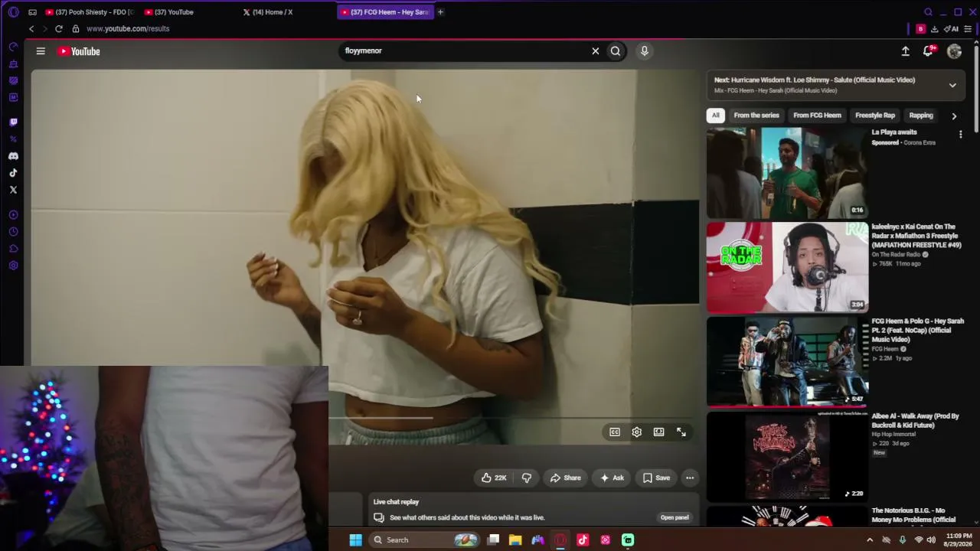Open the browser easy setup menu

[x=968, y=29]
